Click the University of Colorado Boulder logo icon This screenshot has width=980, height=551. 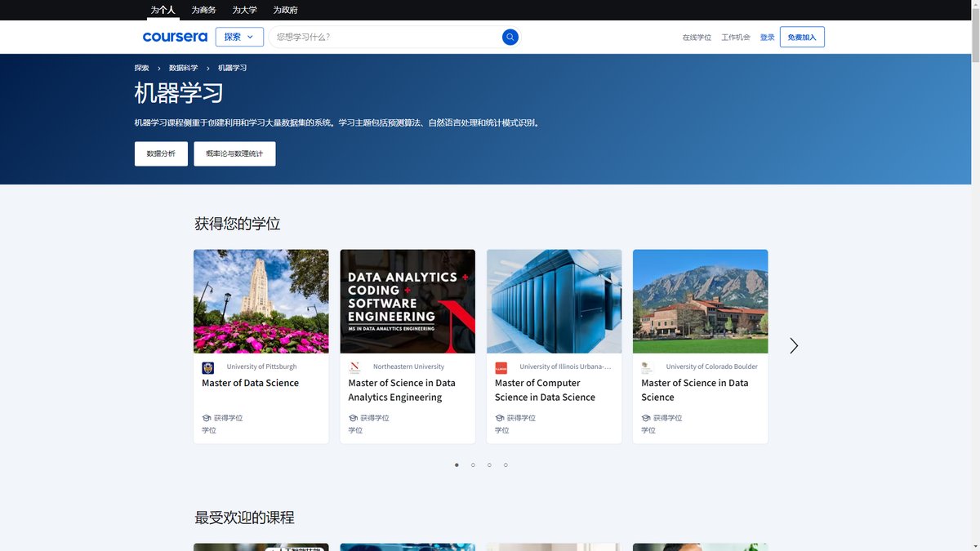(x=647, y=367)
